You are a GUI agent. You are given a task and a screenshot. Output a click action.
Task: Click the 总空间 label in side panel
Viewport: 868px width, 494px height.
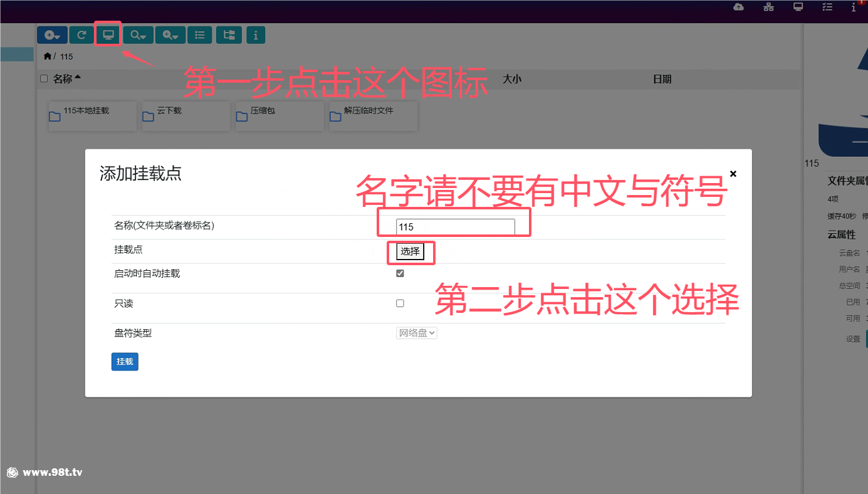(849, 285)
